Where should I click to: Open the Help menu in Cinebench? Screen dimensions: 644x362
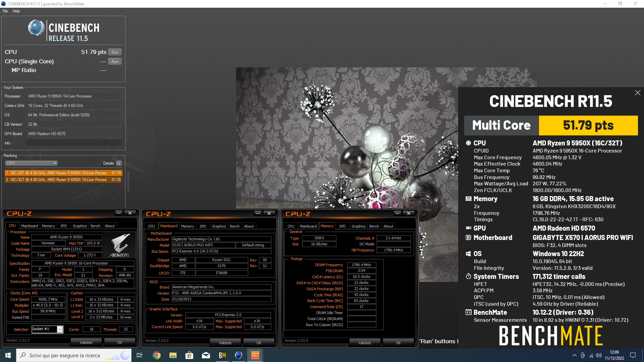tap(16, 11)
